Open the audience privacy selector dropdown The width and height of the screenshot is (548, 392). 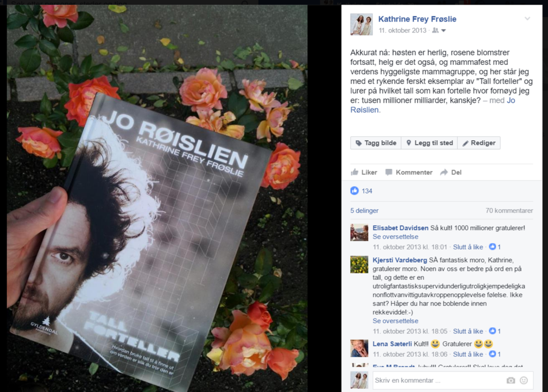tap(439, 30)
